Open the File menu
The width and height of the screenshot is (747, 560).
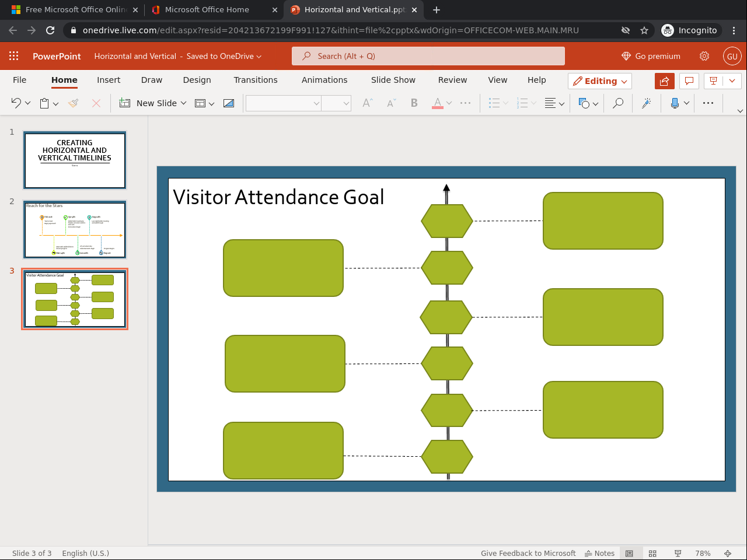tap(20, 80)
